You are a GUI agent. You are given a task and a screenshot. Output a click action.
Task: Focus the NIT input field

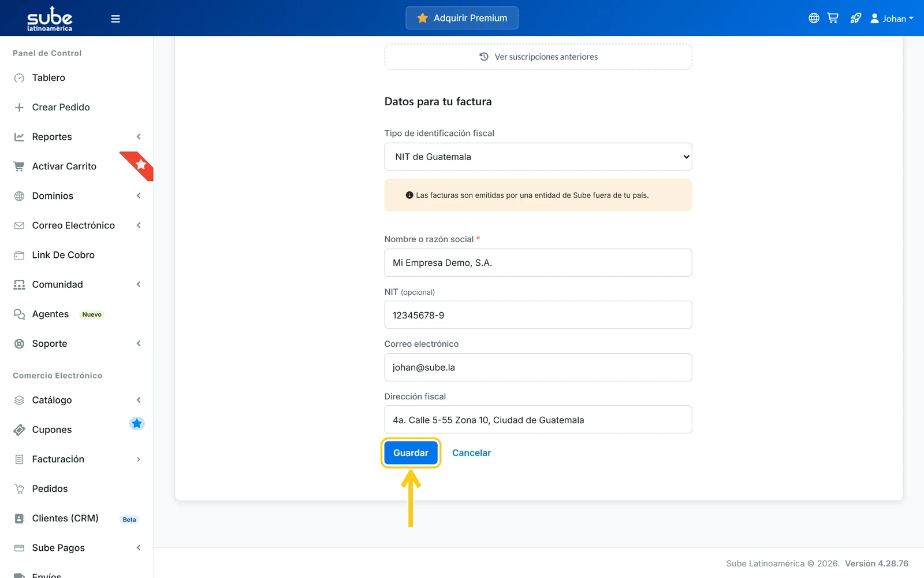click(x=538, y=315)
